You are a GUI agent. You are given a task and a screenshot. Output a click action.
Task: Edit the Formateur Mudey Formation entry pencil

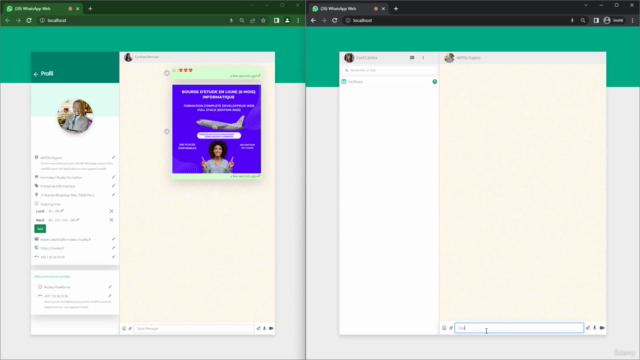pyautogui.click(x=113, y=177)
